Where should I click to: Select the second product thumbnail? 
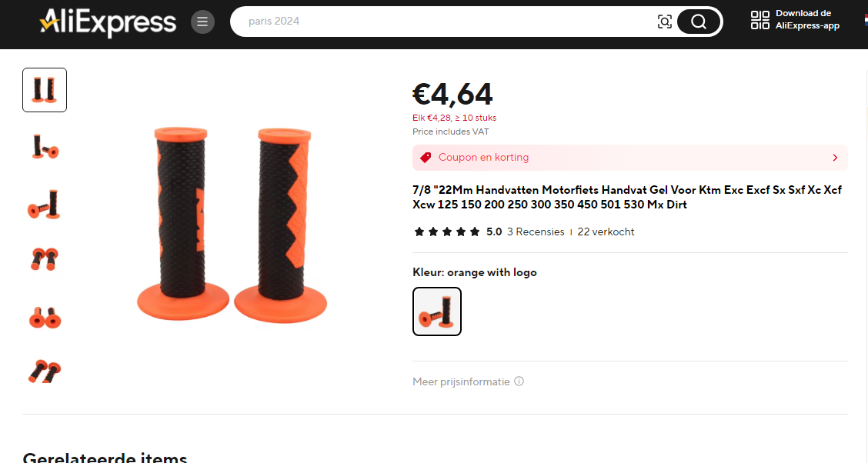[45, 147]
